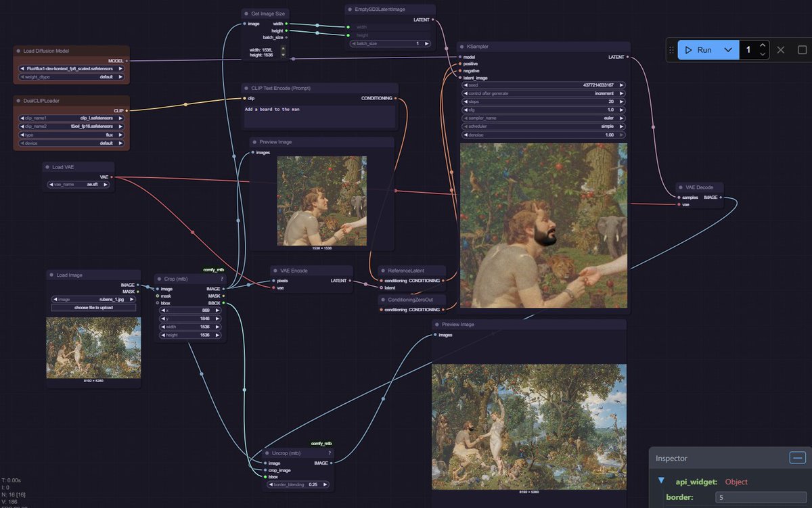The height and width of the screenshot is (508, 812).
Task: Click the left arrow to decrement the seed
Action: [x=466, y=85]
